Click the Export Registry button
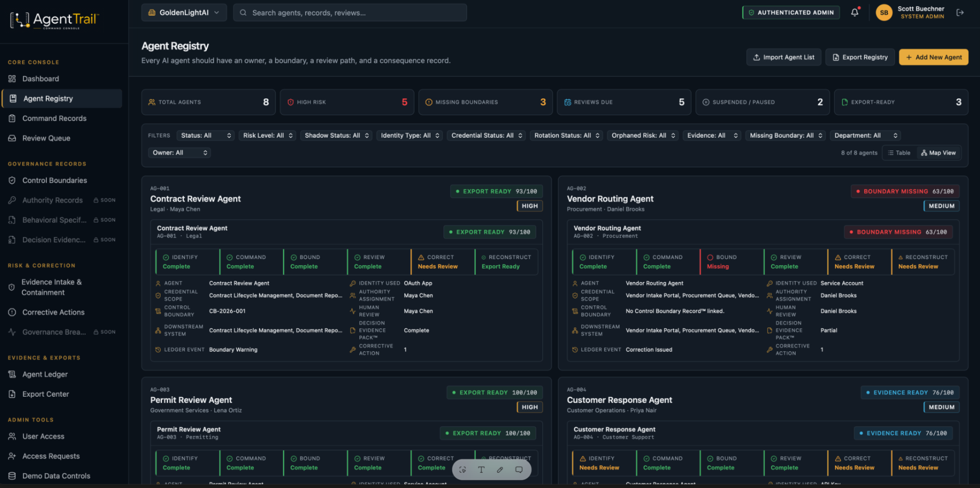The image size is (980, 488). coord(860,57)
